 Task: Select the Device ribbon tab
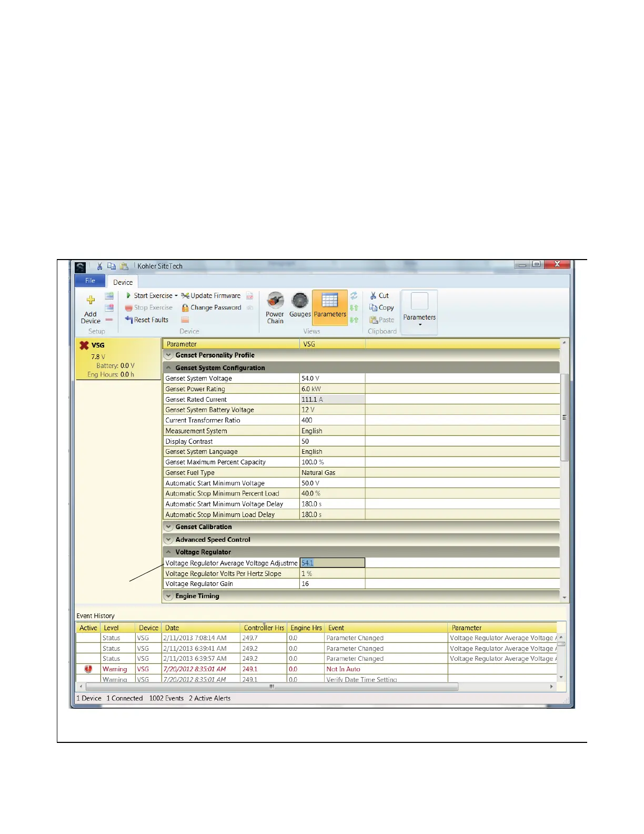click(x=123, y=282)
